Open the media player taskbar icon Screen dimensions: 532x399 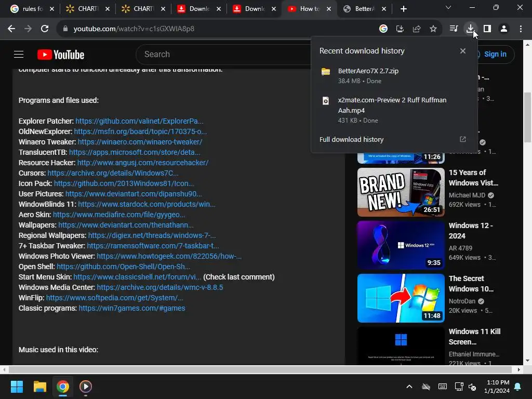(x=86, y=387)
